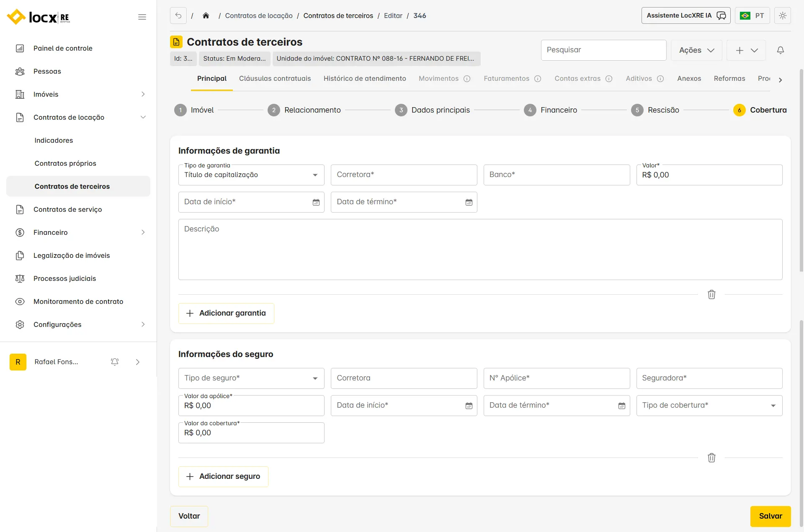This screenshot has height=532, width=804.
Task: Click the Descrição text area
Action: [x=480, y=249]
